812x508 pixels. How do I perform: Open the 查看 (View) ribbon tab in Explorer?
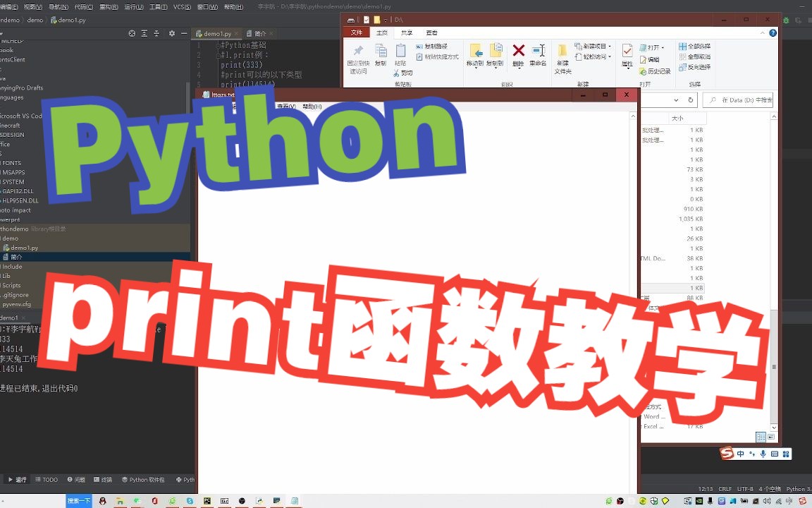431,32
